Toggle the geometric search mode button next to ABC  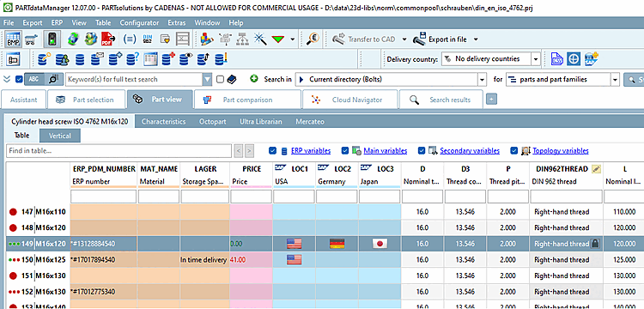pos(53,79)
